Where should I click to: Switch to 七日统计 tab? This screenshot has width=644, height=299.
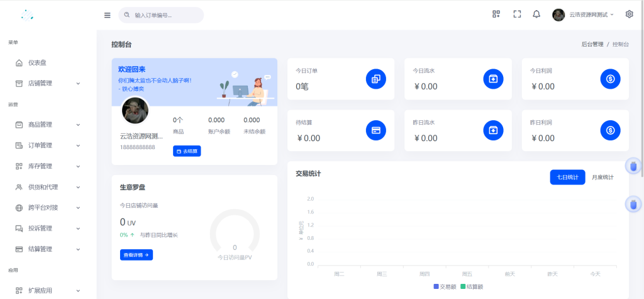coord(568,178)
